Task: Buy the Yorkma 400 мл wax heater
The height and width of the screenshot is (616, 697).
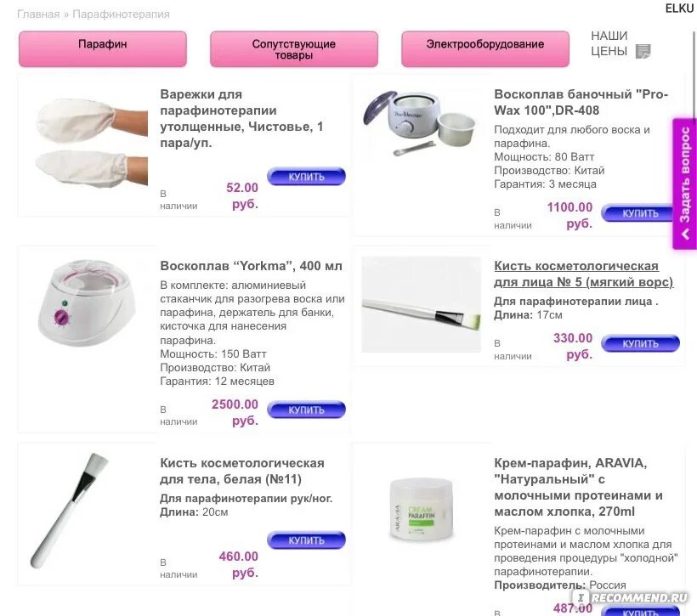Action: click(306, 410)
